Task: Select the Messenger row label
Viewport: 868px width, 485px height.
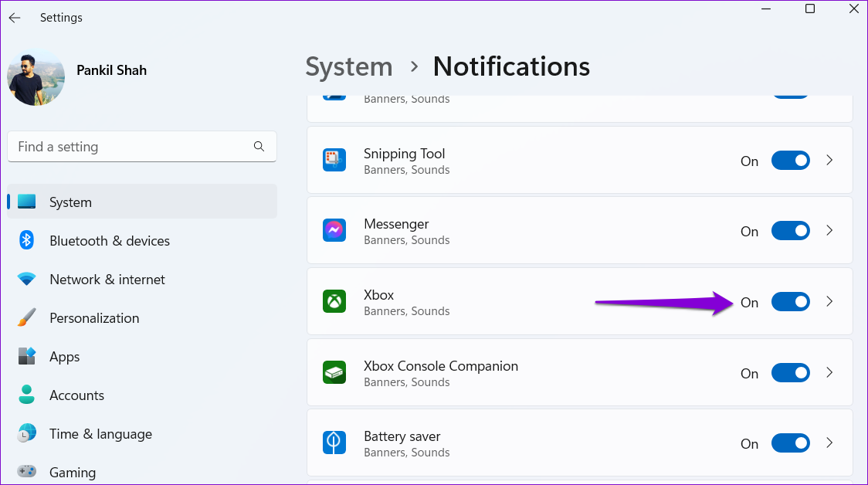Action: 396,224
